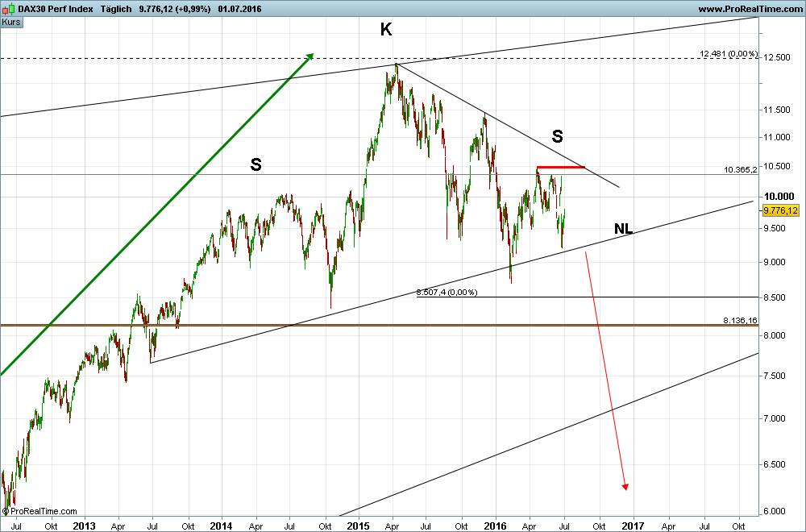Click the green candlestick icon in the title bar
The width and height of the screenshot is (806, 532).
[x=11, y=7]
